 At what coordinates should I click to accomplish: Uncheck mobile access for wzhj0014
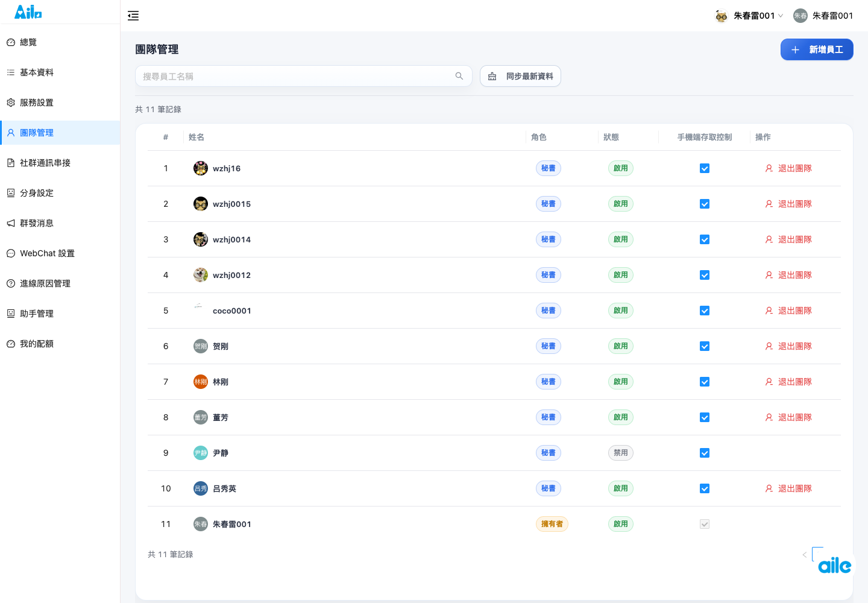pos(705,239)
